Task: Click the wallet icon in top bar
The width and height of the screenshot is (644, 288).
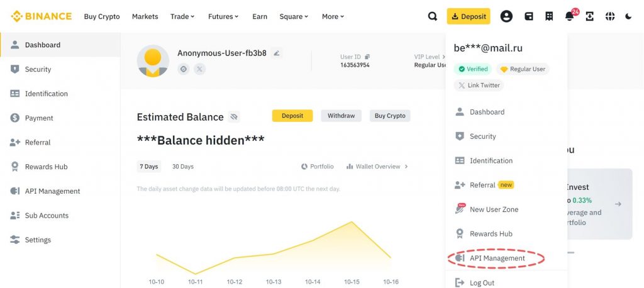Action: [529, 16]
